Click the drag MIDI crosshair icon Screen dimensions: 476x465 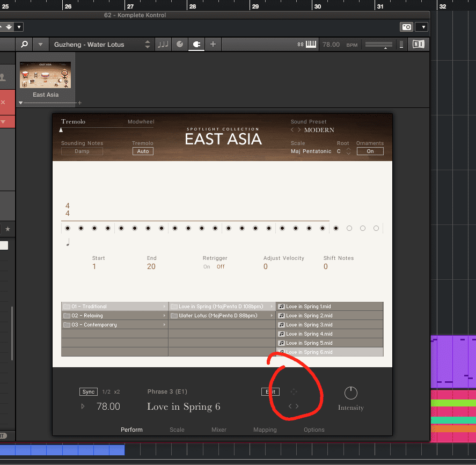coord(294,392)
